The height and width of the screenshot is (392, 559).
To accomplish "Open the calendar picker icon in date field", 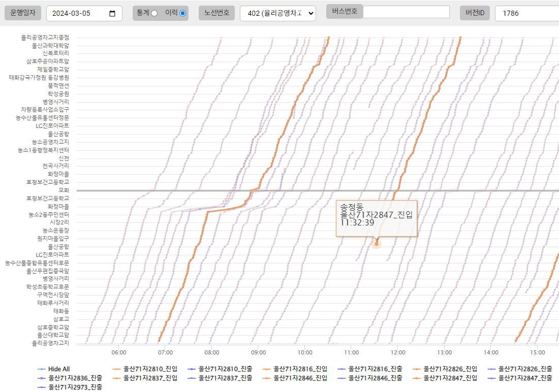I will 112,14.
